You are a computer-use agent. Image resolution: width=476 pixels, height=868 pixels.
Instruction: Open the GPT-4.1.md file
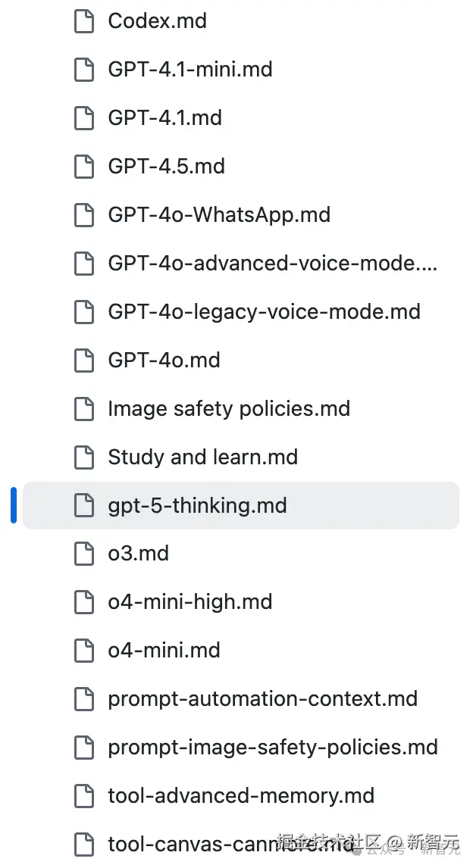click(164, 118)
